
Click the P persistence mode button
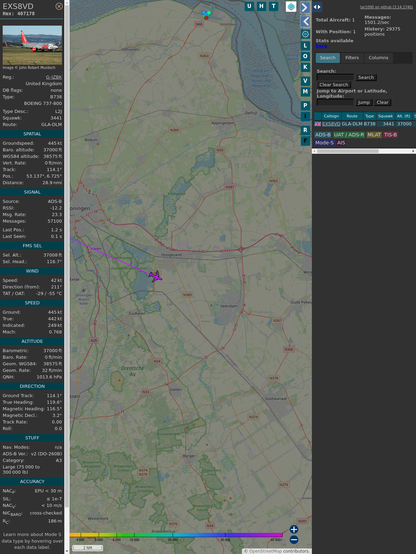click(305, 105)
